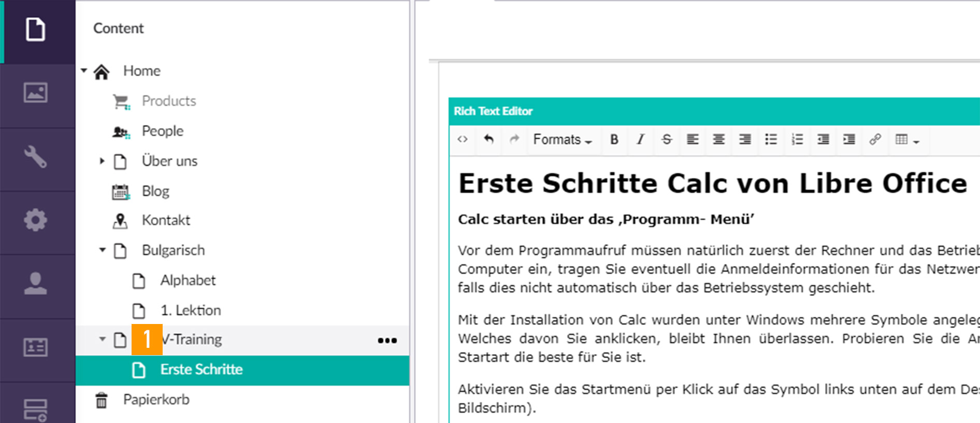Click the Content panel heading
The height and width of the screenshot is (423, 980).
(x=118, y=29)
